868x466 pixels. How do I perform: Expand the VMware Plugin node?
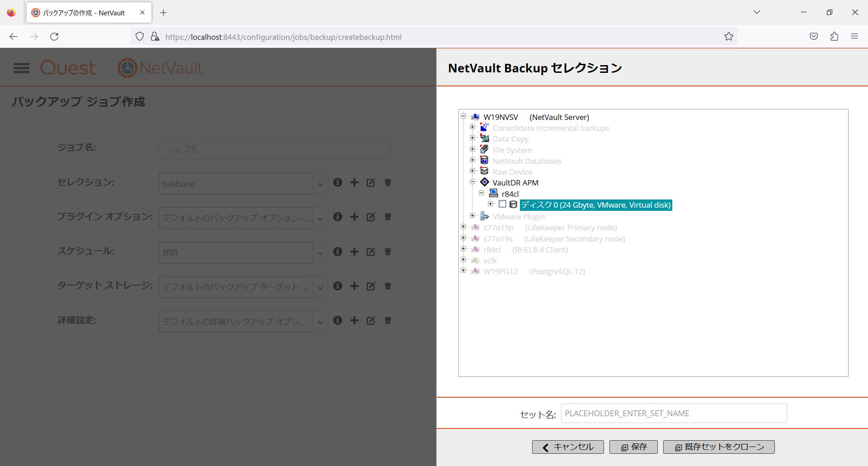[472, 216]
